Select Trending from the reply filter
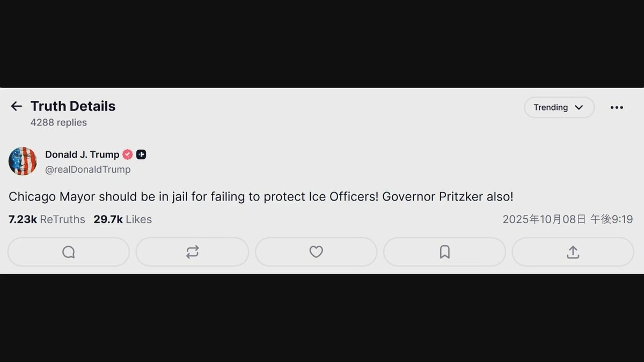The height and width of the screenshot is (362, 644). [551, 107]
